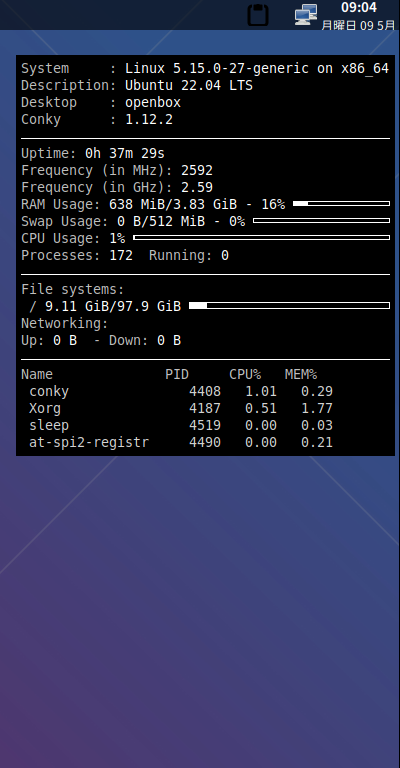
Task: Click the disk usage '9.11 GiB/97.9 GiB'
Action: pyautogui.click(x=113, y=307)
